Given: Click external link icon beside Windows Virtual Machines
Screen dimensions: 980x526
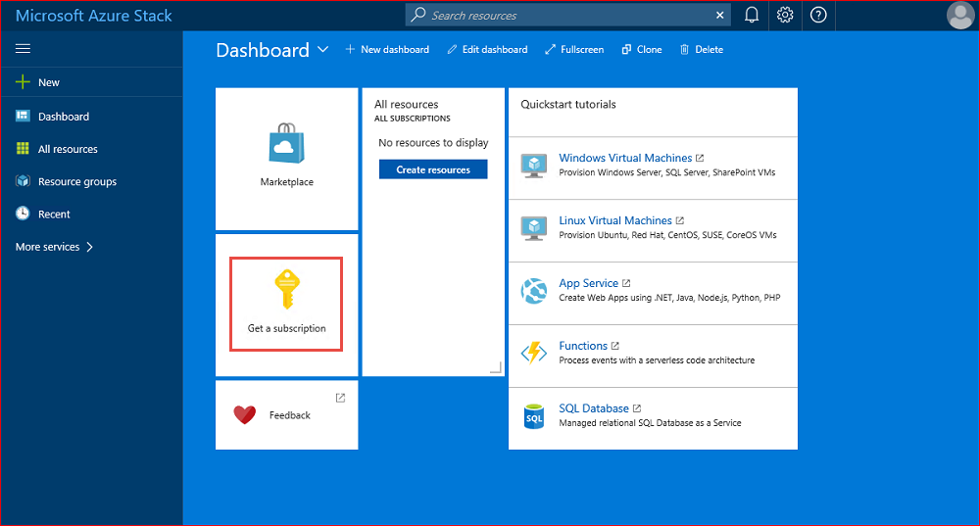Looking at the screenshot, I should [700, 159].
